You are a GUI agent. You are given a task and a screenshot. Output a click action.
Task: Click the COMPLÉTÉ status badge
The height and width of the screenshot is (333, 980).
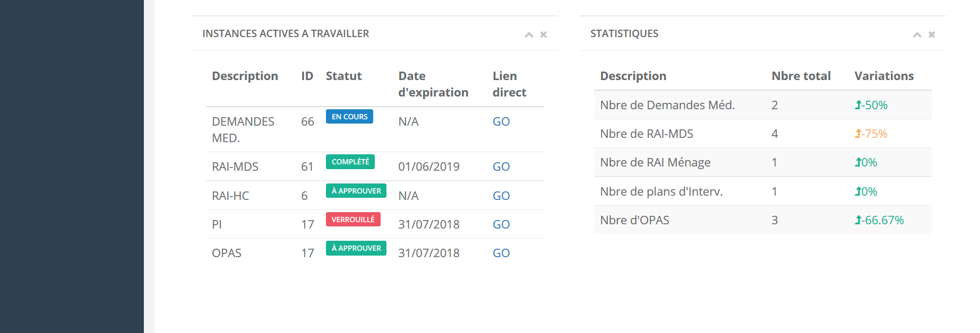point(350,162)
